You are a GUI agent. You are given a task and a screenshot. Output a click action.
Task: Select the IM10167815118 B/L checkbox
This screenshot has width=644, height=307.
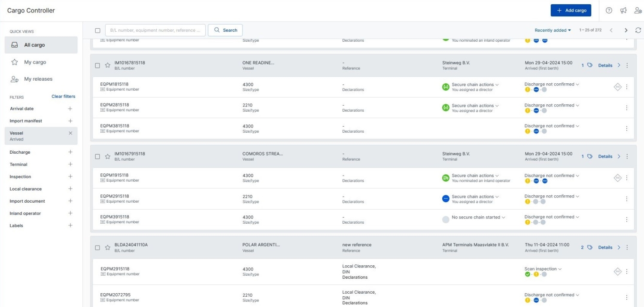coord(97,66)
